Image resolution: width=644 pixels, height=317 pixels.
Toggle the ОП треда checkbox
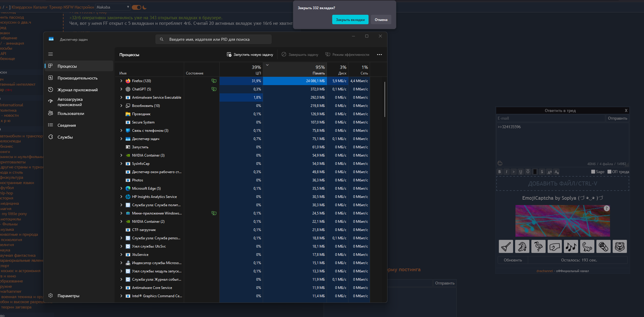pos(609,172)
